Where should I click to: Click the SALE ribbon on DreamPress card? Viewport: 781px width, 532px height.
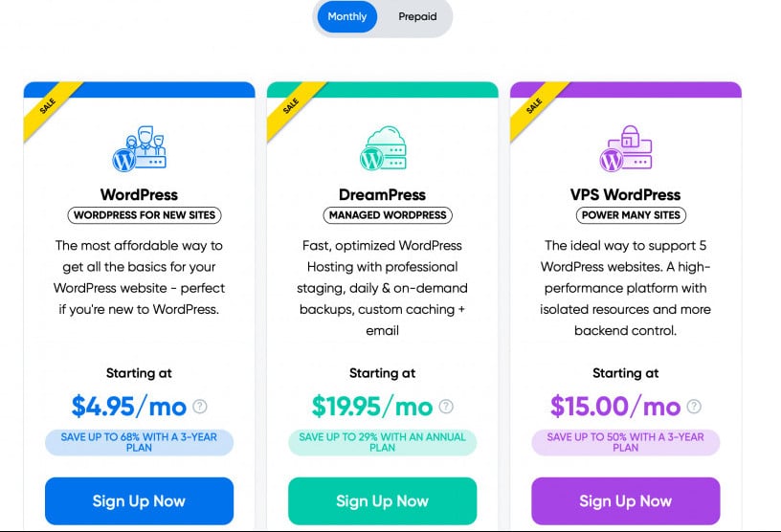coord(292,107)
